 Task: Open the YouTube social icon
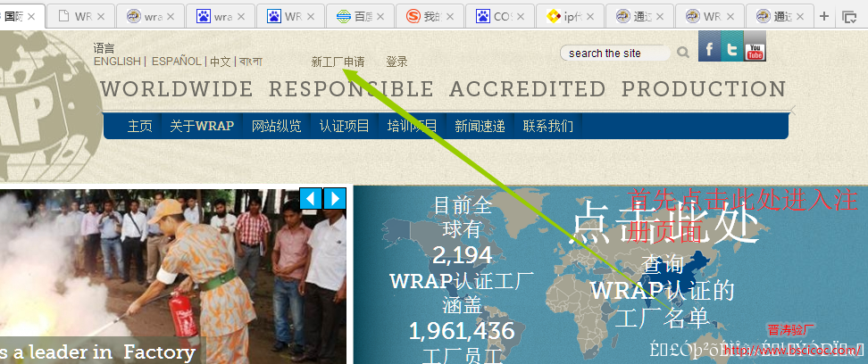pyautogui.click(x=755, y=47)
